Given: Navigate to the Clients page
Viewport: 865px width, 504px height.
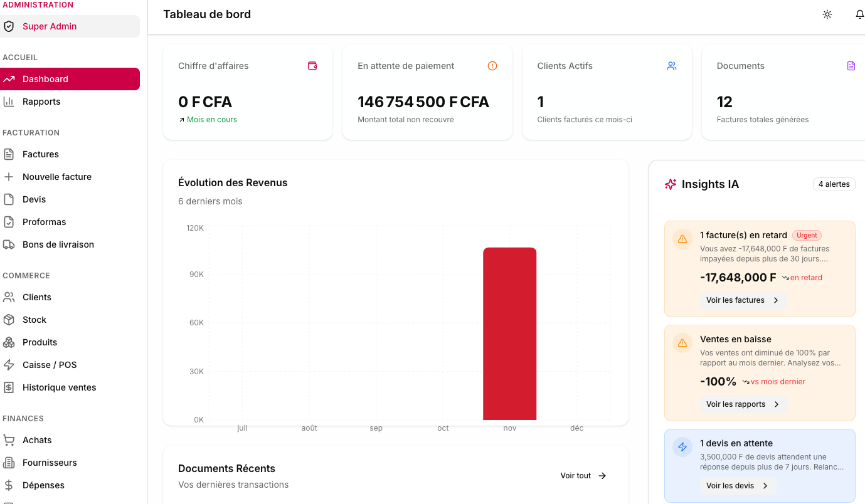Looking at the screenshot, I should coord(36,297).
